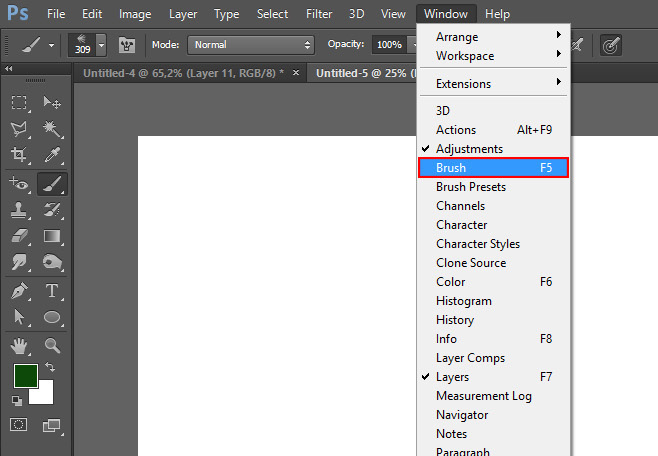Click the Opacity percentage field

[x=388, y=45]
